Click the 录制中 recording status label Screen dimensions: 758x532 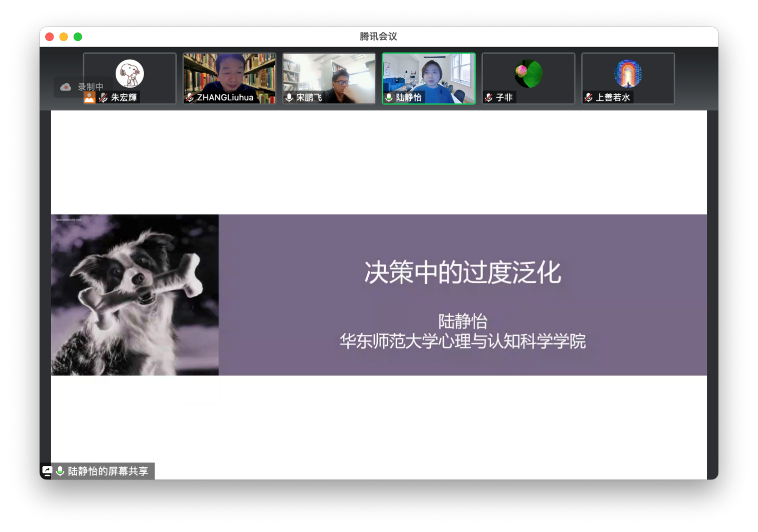(x=91, y=87)
